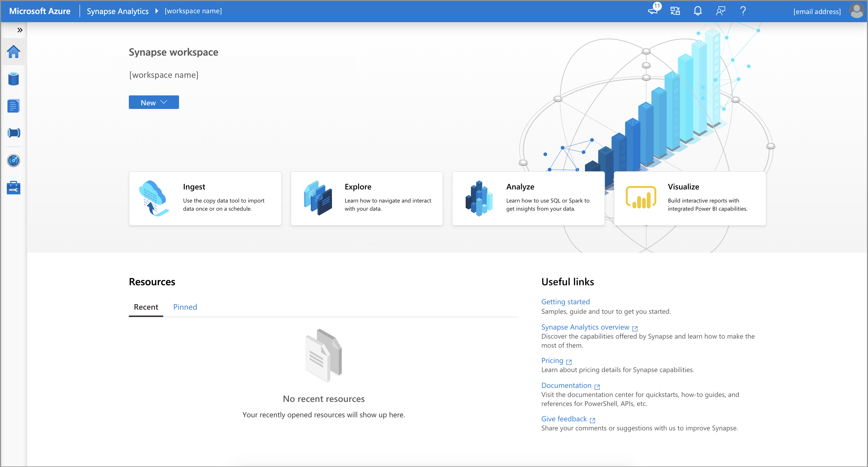Open the Getting started link
The height and width of the screenshot is (467, 868).
[x=565, y=301]
